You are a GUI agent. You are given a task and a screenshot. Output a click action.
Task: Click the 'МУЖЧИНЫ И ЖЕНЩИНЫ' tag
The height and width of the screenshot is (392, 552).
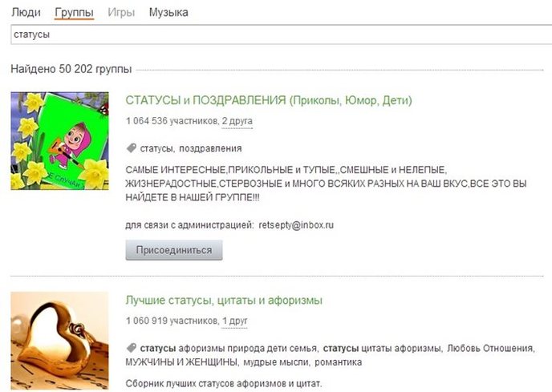pos(181,362)
